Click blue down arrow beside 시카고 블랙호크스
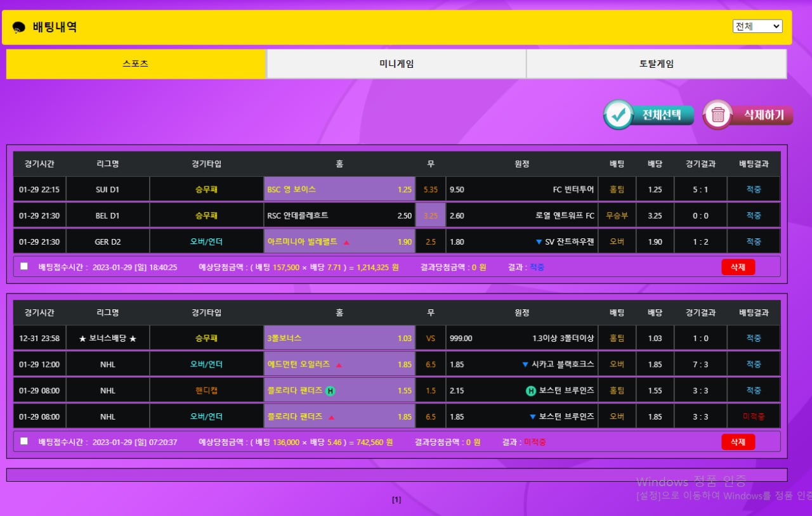Viewport: 812px width, 516px height. (525, 364)
